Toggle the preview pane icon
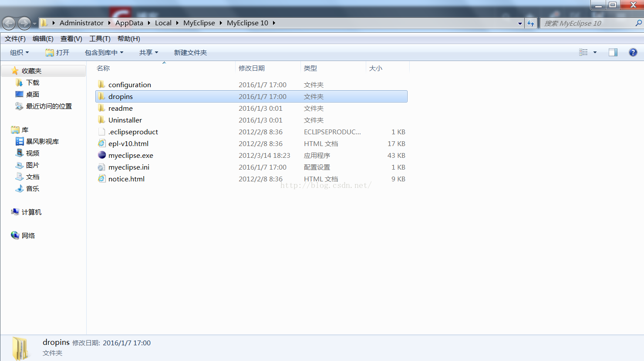This screenshot has height=361, width=644. [613, 52]
